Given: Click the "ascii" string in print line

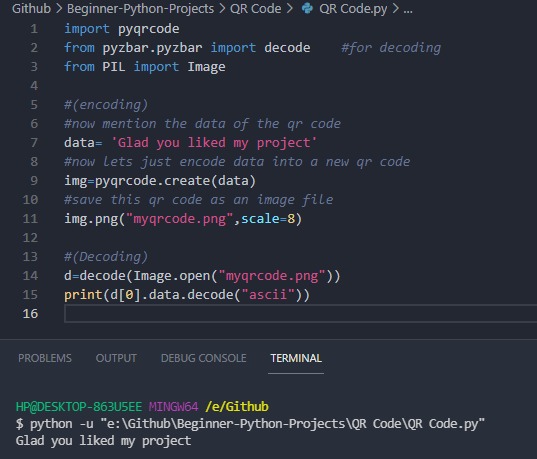Looking at the screenshot, I should [268, 295].
